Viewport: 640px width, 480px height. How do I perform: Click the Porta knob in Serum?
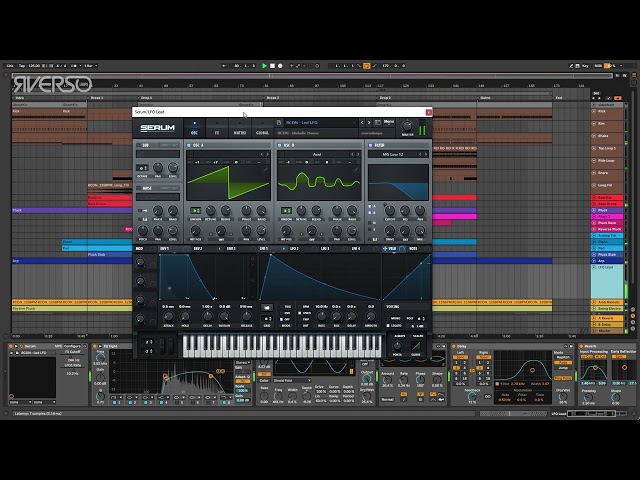pos(397,346)
